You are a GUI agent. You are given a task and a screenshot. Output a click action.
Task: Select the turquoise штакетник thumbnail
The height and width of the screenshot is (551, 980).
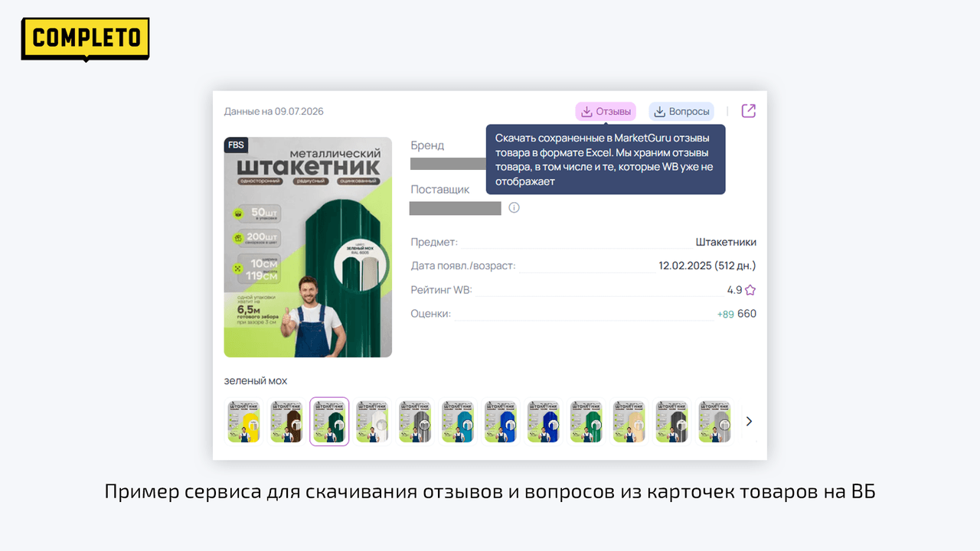pos(458,421)
